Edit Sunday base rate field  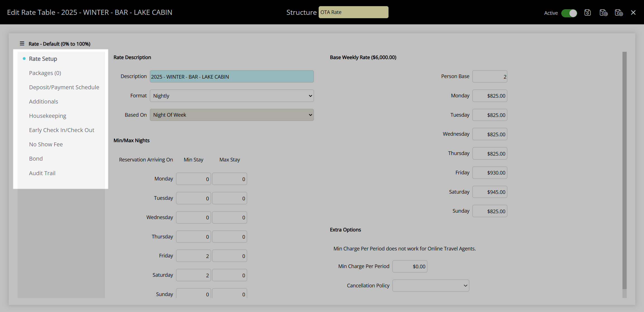[x=490, y=211]
